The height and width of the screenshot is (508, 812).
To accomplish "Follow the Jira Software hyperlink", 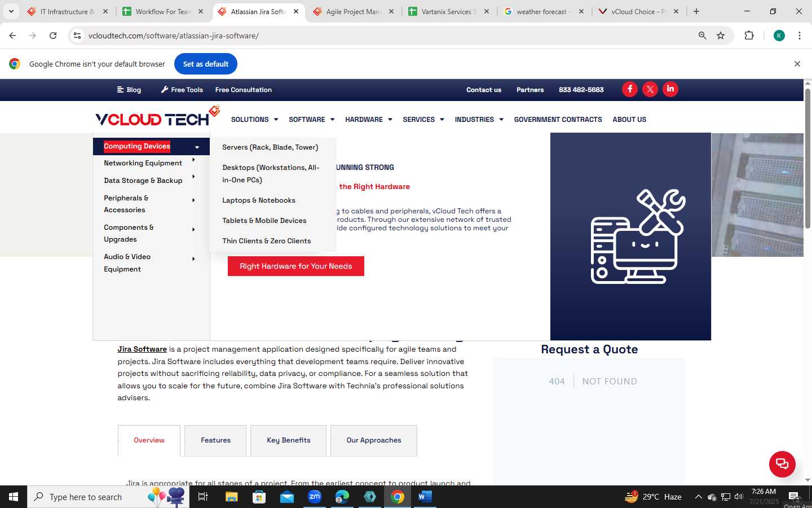I will [x=142, y=349].
